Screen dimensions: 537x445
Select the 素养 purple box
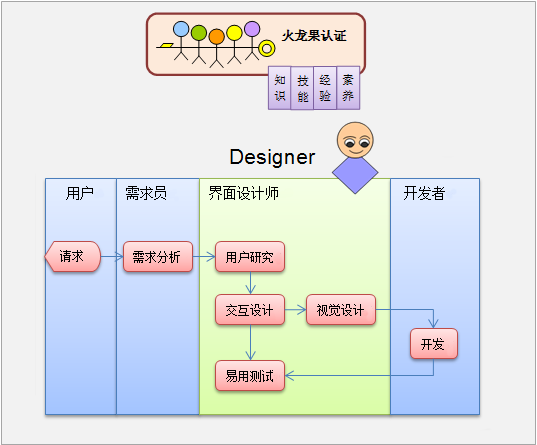point(348,88)
